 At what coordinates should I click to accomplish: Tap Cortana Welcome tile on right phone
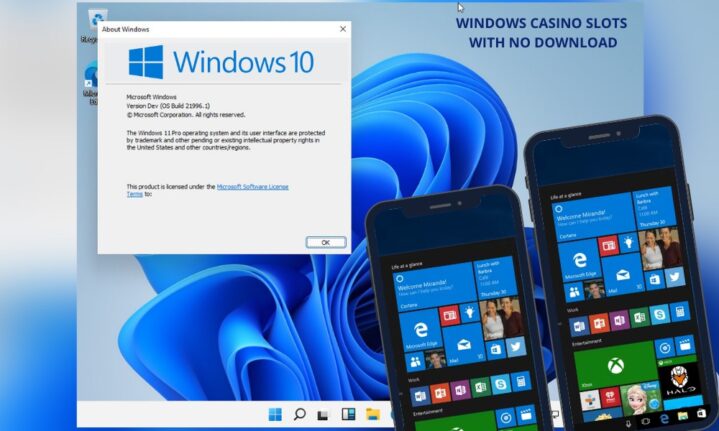coord(594,217)
